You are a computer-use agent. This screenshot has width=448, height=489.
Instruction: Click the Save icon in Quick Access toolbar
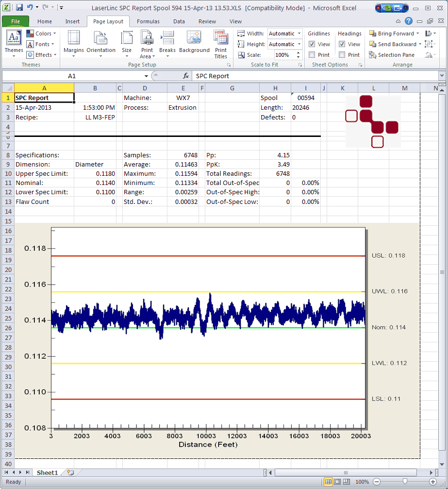pyautogui.click(x=19, y=8)
